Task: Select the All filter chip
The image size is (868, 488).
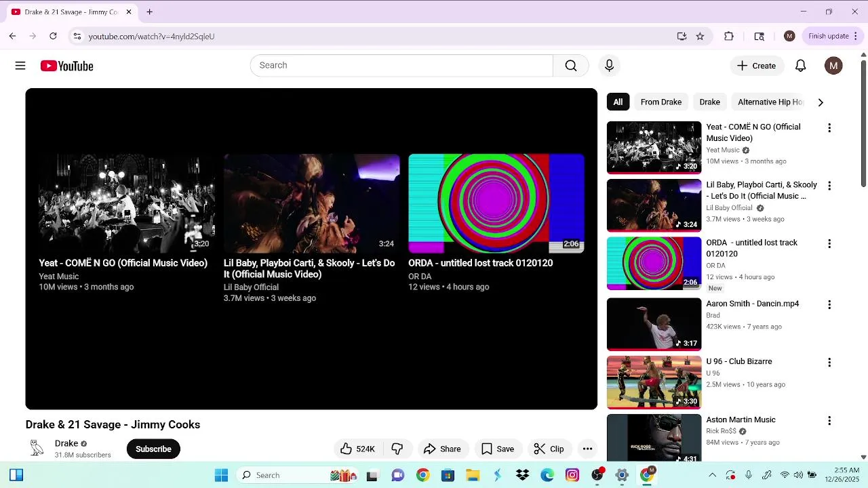Action: tap(618, 102)
